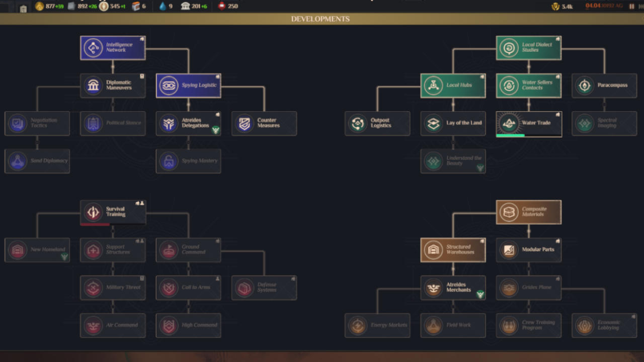Choose the Gridex Plane node
Image resolution: width=644 pixels, height=362 pixels.
529,288
